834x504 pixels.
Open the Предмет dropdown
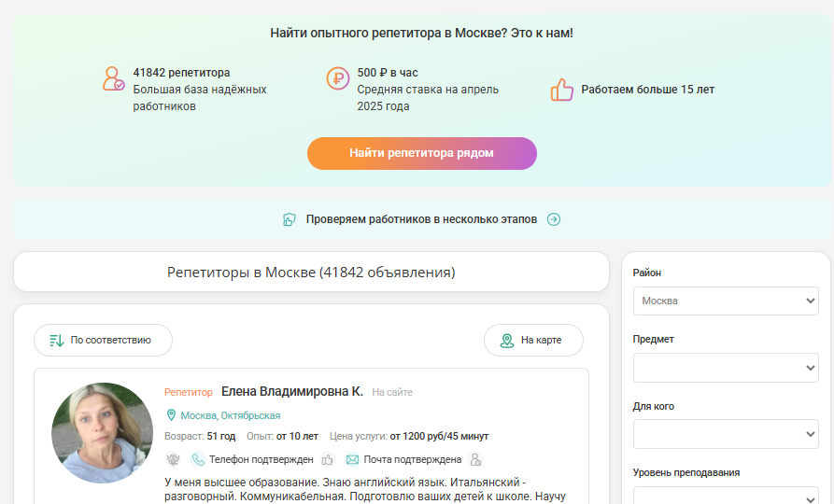pos(726,368)
